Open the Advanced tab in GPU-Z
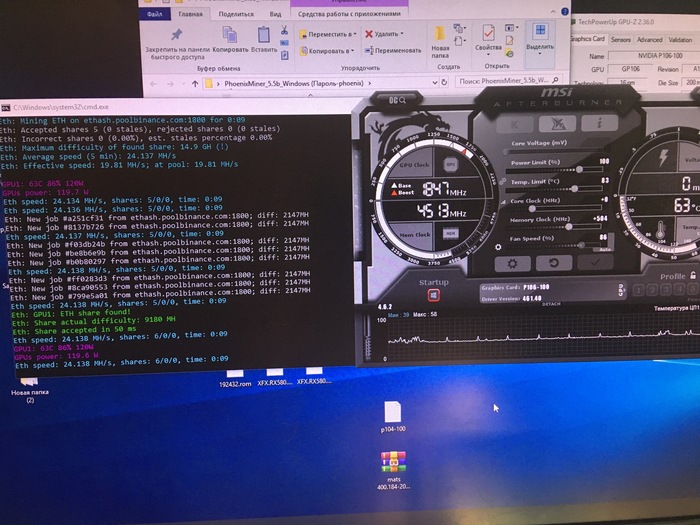 pos(650,40)
